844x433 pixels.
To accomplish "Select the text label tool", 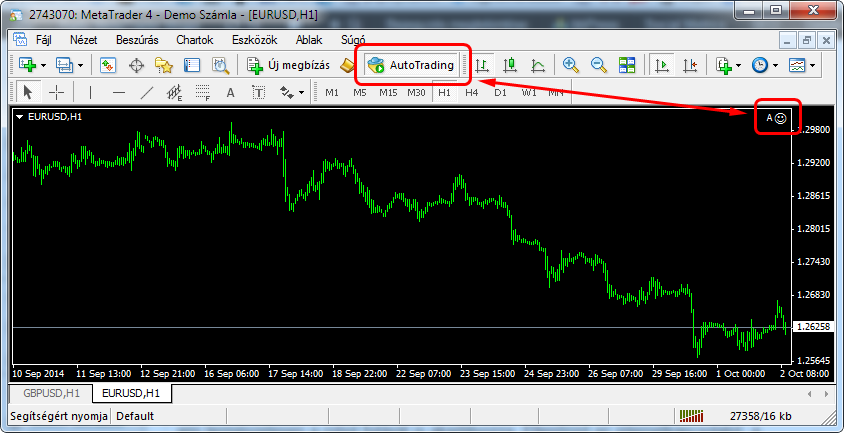I will coord(259,93).
